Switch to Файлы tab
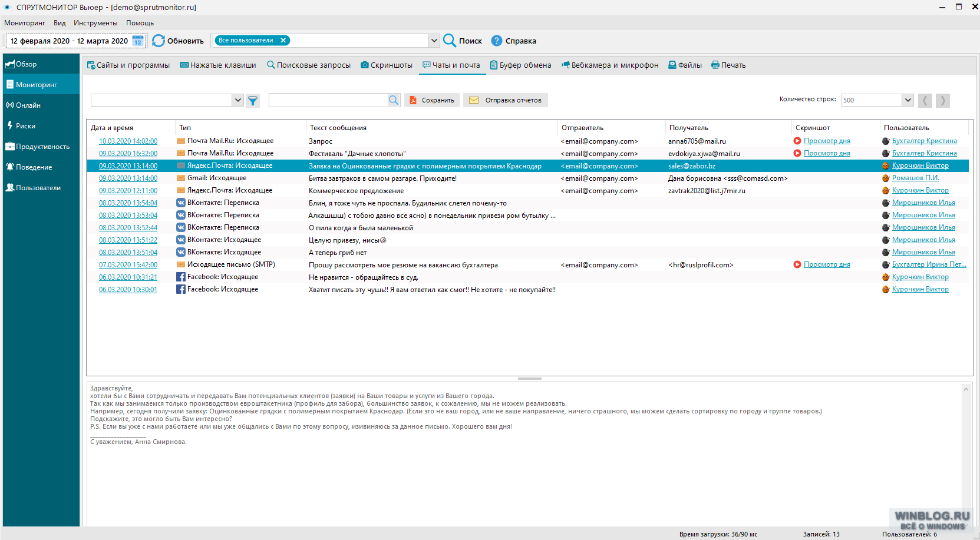 tap(685, 65)
